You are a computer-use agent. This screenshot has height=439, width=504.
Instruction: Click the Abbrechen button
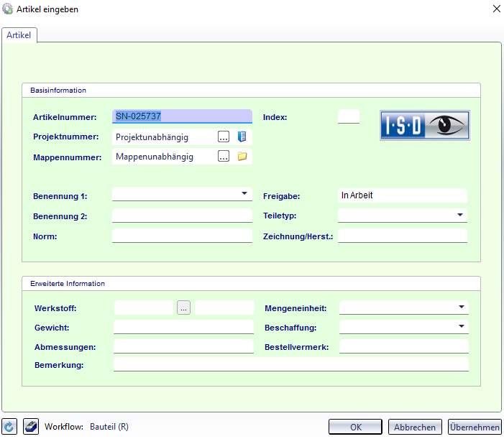(x=415, y=427)
